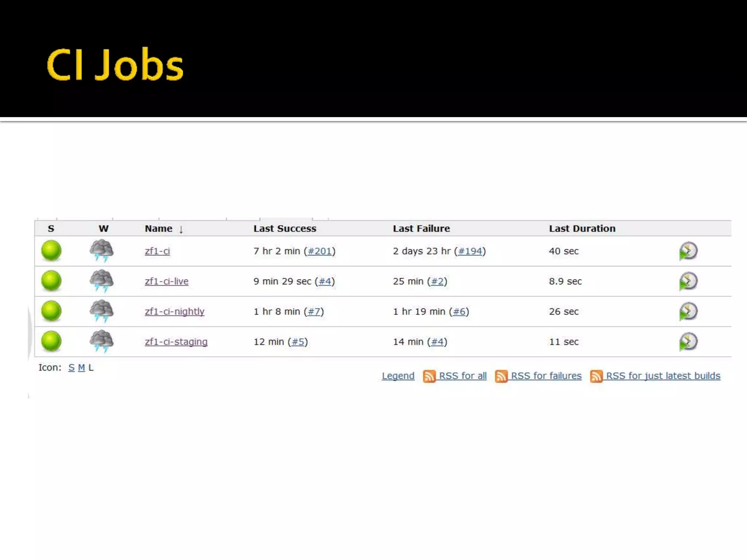
Task: Open the Legend link
Action: (398, 376)
